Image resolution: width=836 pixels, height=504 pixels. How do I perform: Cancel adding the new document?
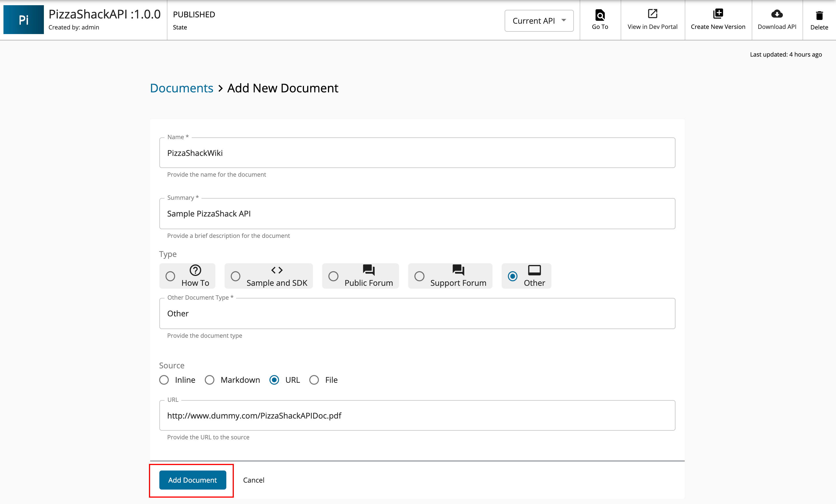coord(253,480)
